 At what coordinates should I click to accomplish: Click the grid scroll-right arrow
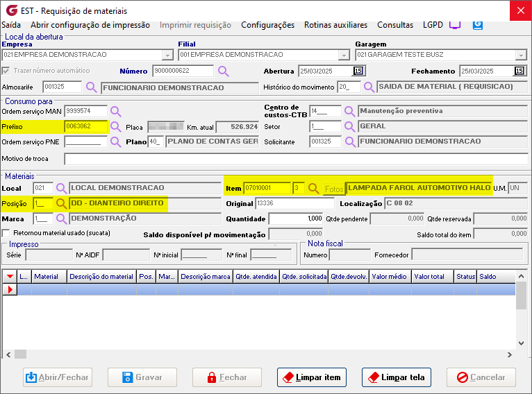tap(509, 354)
